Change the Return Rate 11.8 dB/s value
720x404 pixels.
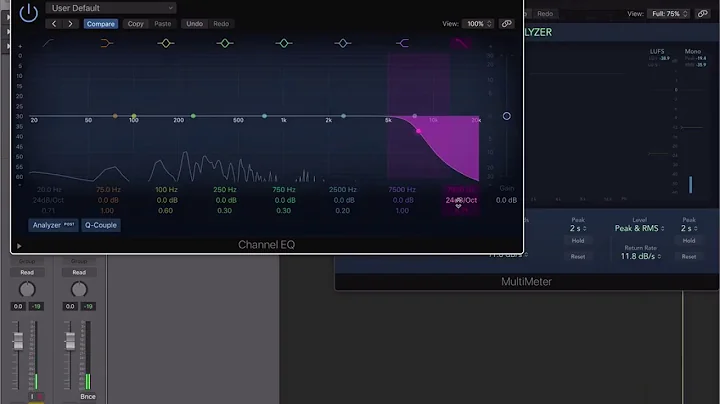coord(641,256)
